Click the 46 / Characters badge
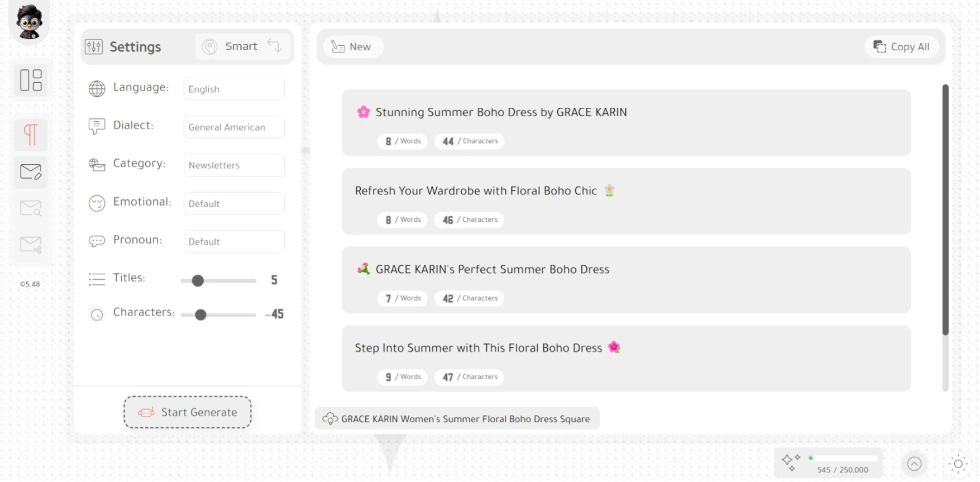Viewport: 980px width, 482px height. tap(470, 220)
